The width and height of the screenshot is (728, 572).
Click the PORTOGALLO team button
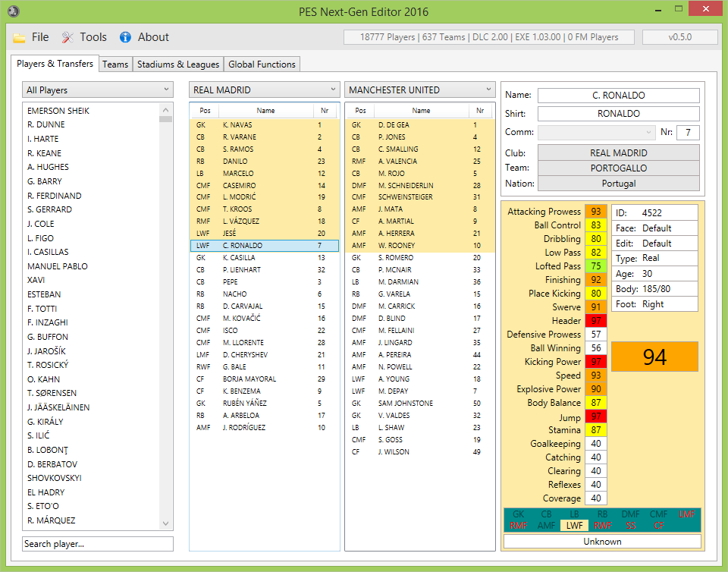619,168
